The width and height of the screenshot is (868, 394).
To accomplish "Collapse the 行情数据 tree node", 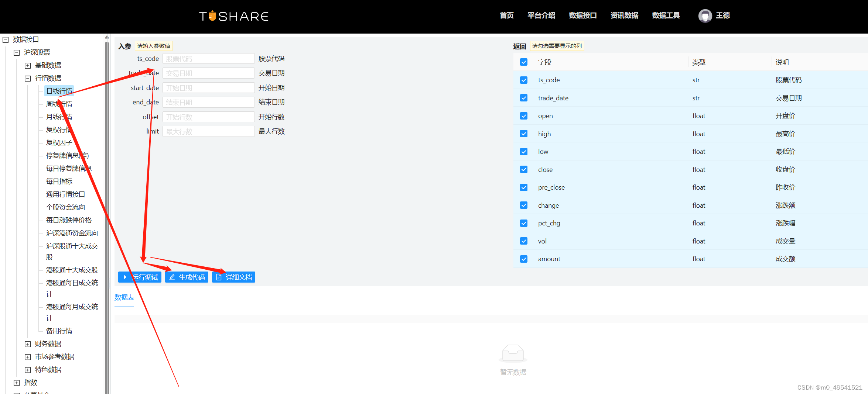I will point(27,78).
